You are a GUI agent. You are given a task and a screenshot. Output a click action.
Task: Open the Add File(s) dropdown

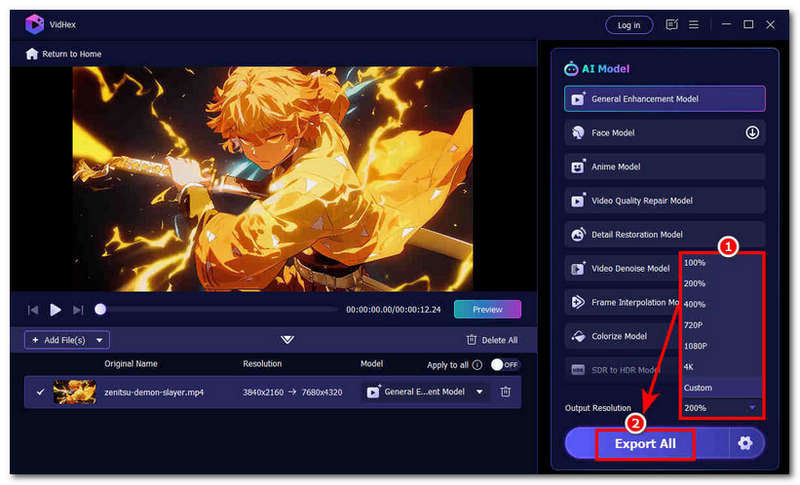(x=100, y=340)
